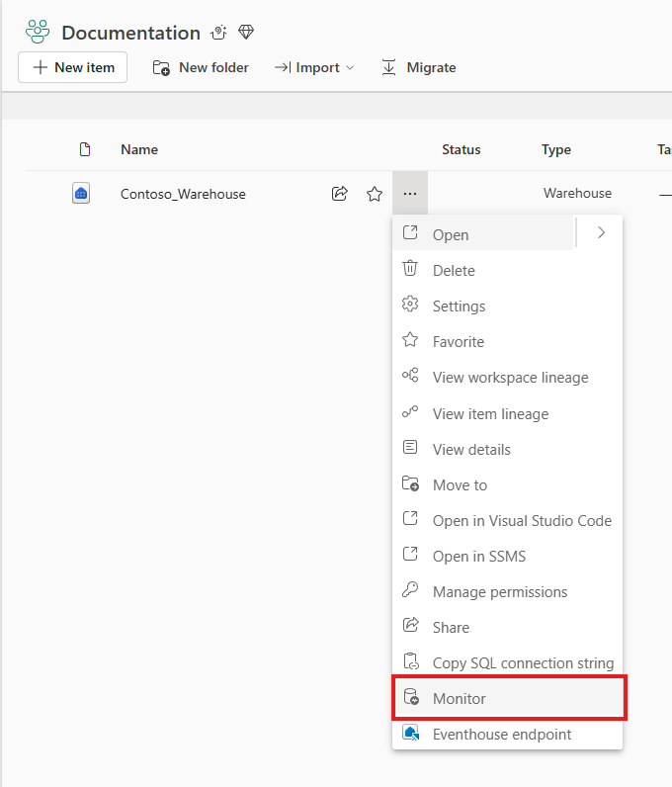672x787 pixels.
Task: Select Copy SQL connection string
Action: point(507,663)
